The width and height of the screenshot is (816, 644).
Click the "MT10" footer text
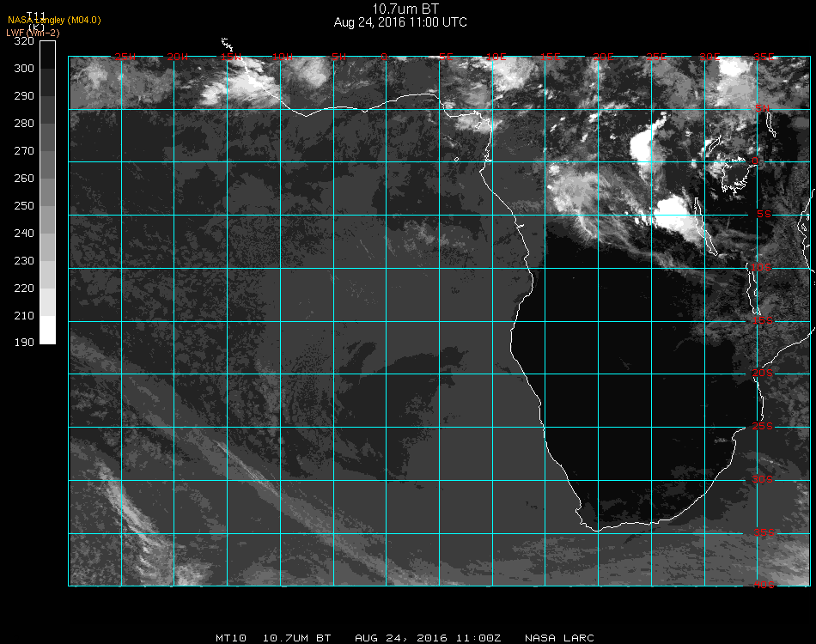[231, 638]
